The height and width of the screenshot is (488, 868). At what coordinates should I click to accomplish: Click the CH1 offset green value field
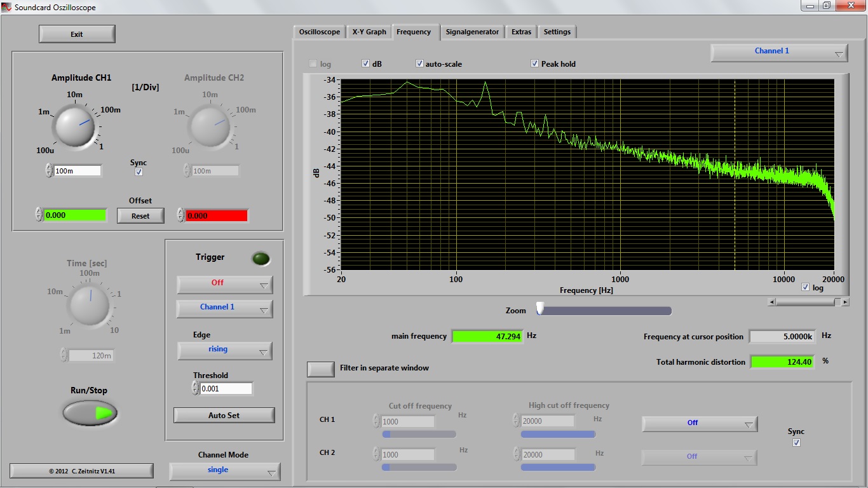(75, 215)
